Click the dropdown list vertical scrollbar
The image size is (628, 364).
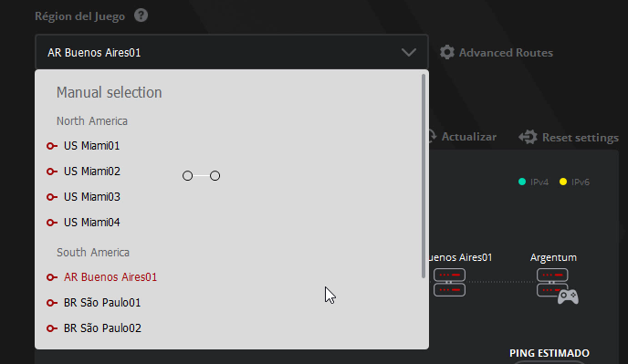click(424, 176)
